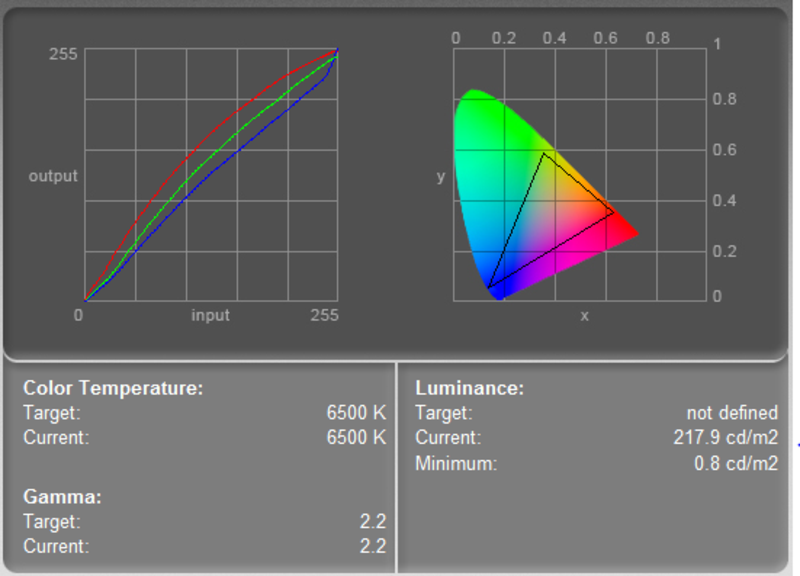
Task: Select the current luminance 217.9 cd/m2 value
Action: pyautogui.click(x=726, y=437)
